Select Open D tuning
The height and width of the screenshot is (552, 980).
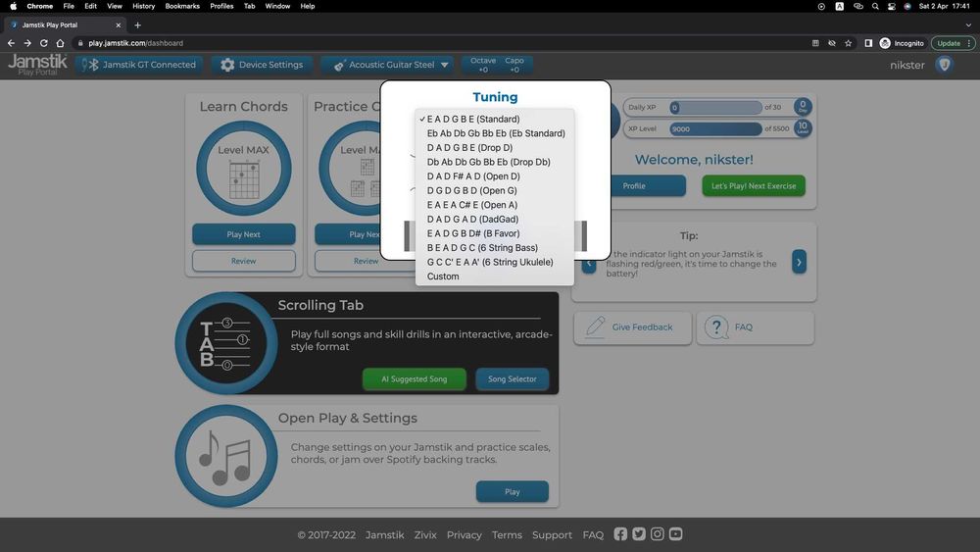coord(494,176)
